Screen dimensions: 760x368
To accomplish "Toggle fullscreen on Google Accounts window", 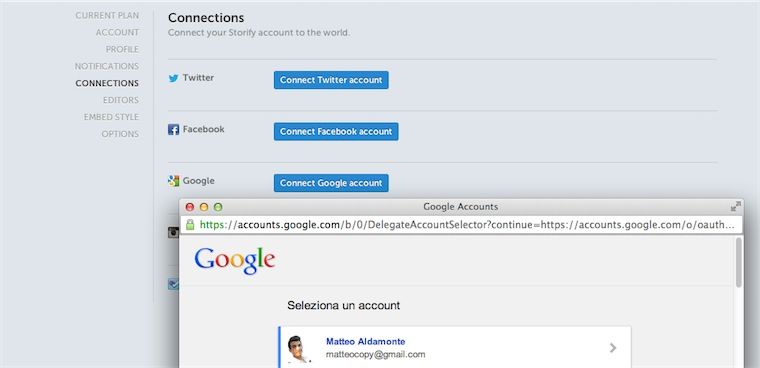I will point(736,207).
